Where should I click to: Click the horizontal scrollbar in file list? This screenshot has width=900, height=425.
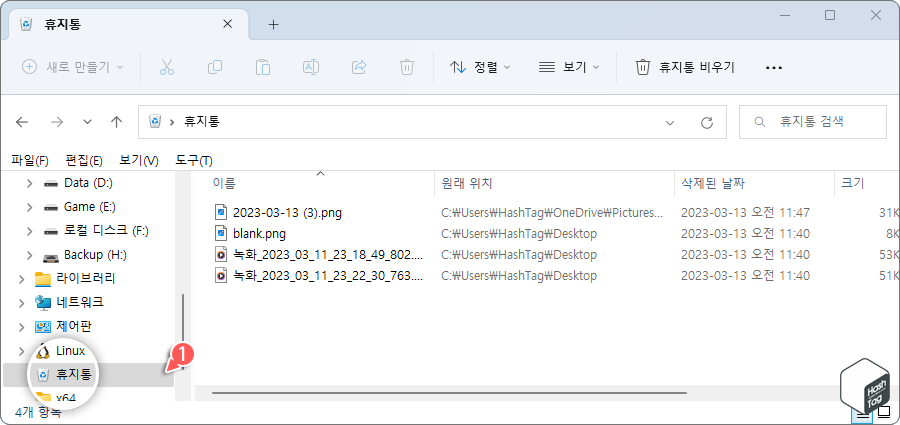coord(449,393)
